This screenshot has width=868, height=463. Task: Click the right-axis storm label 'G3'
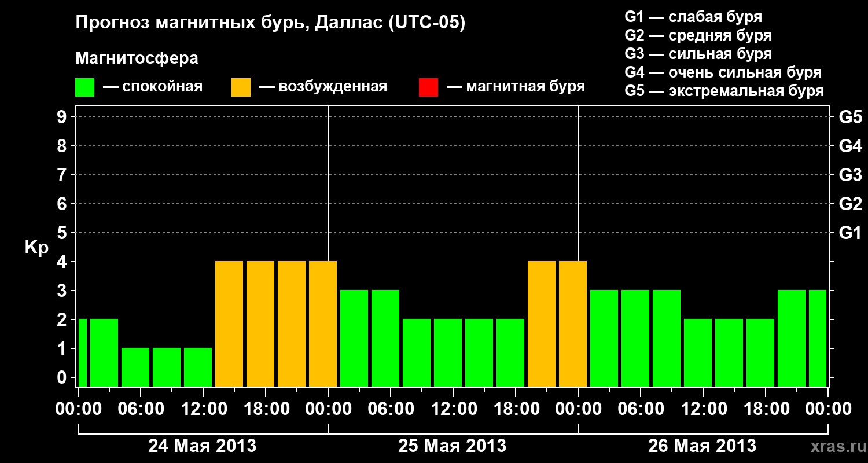point(851,175)
